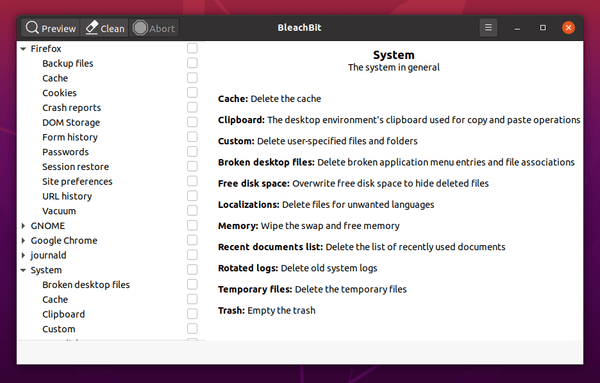Screen dimensions: 600x383
Task: Select the Session restore entry
Action: (75, 167)
